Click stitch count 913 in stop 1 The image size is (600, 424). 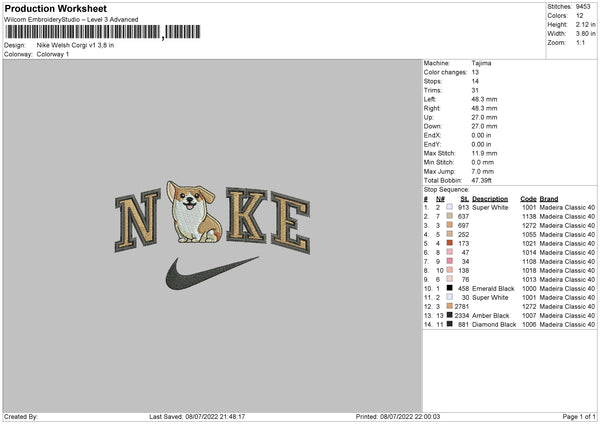point(463,207)
